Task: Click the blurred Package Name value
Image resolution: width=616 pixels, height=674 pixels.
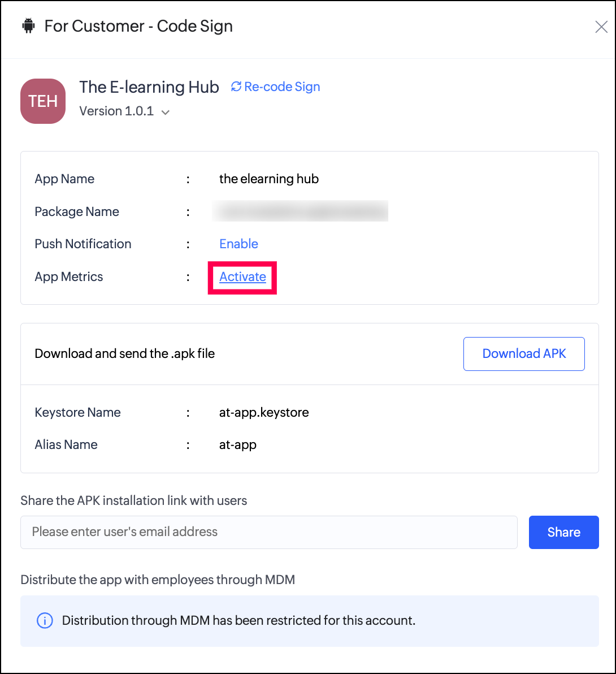Action: [x=300, y=211]
